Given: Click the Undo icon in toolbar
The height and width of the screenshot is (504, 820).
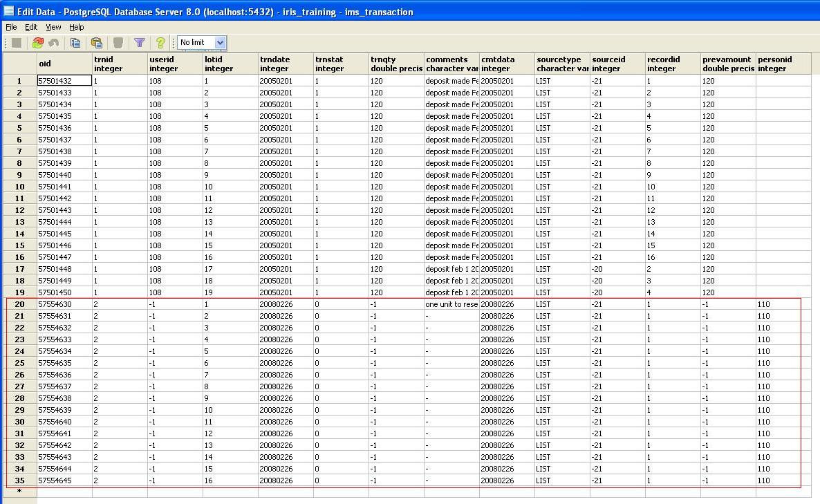Looking at the screenshot, I should pyautogui.click(x=54, y=43).
